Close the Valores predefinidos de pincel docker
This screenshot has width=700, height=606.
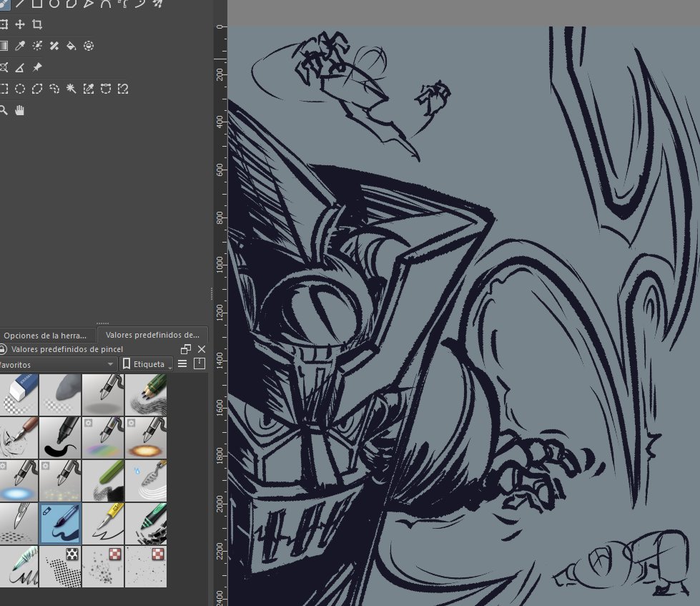tap(202, 349)
